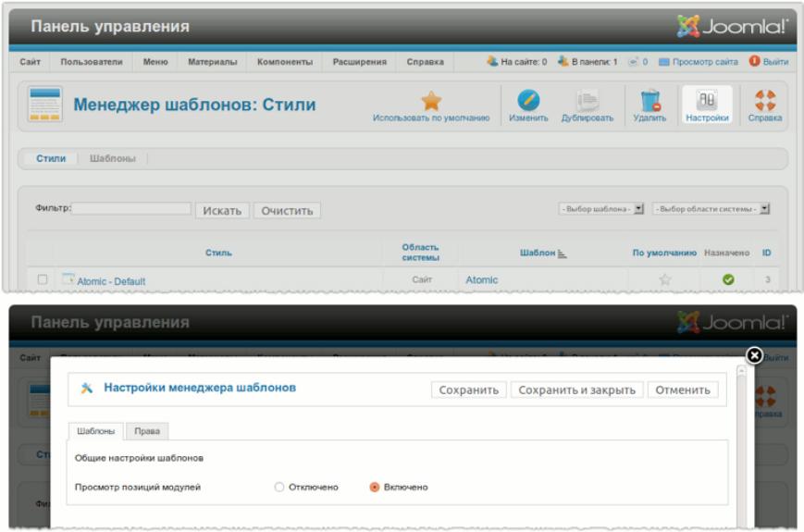
Task: Open the Настройки options toolbar icon
Action: pyautogui.click(x=707, y=105)
